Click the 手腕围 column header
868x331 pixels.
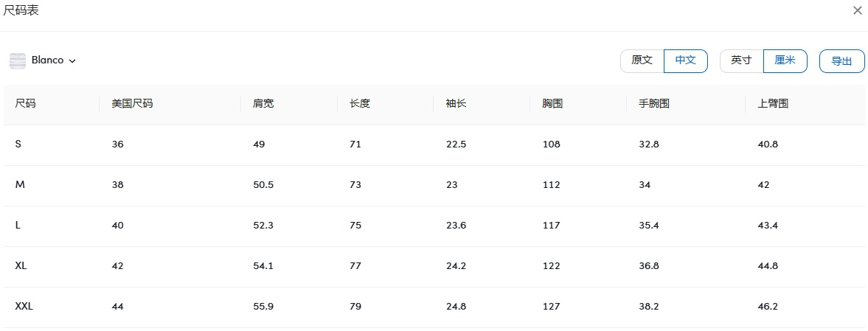point(653,104)
